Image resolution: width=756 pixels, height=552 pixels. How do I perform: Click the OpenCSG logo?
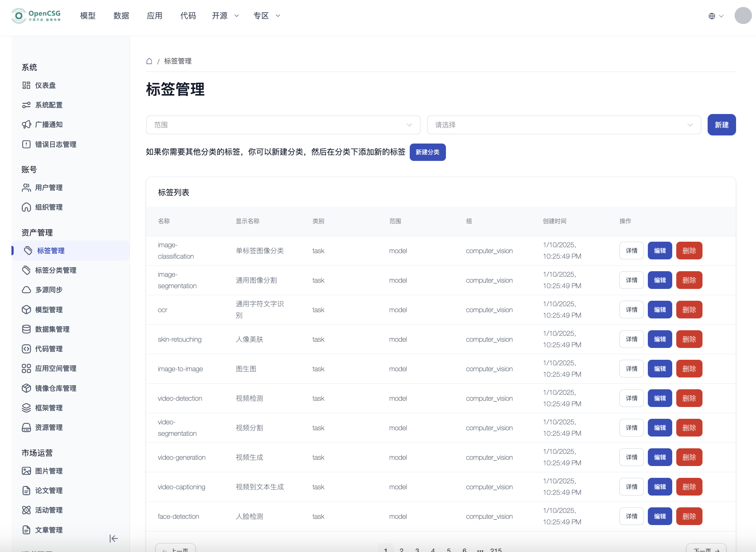coord(36,16)
